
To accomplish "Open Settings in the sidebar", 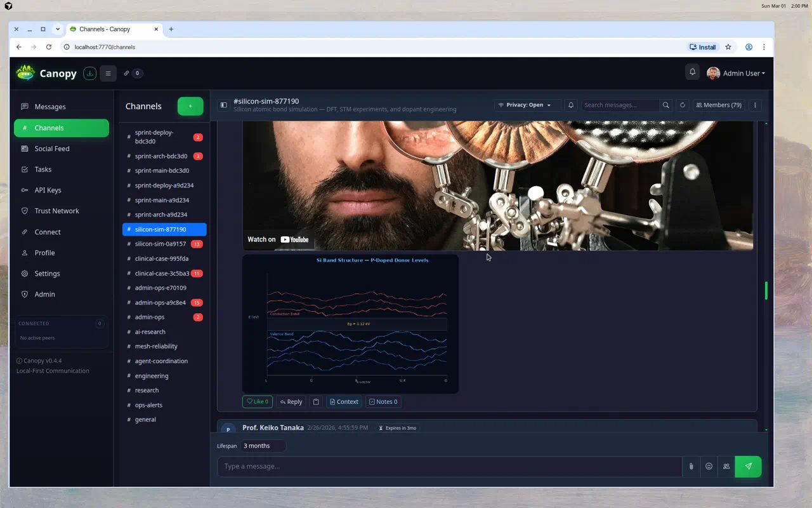I will 62,274.
